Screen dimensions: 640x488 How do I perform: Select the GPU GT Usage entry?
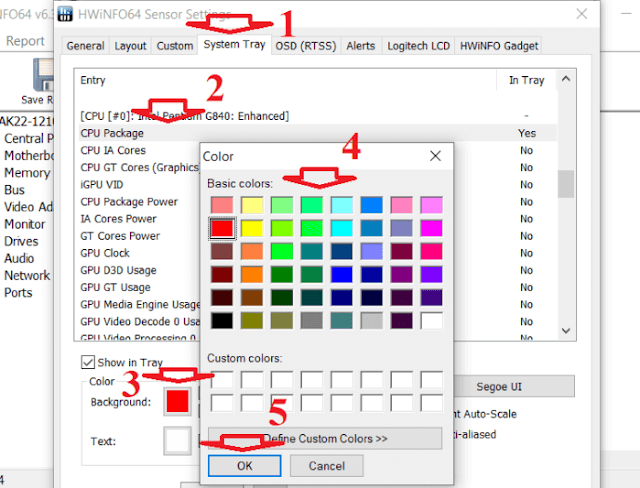116,287
